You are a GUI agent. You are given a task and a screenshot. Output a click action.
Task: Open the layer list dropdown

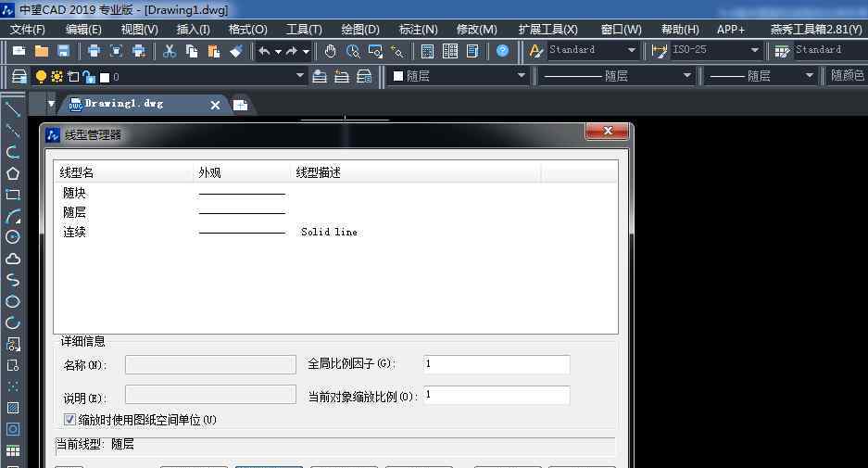(300, 76)
